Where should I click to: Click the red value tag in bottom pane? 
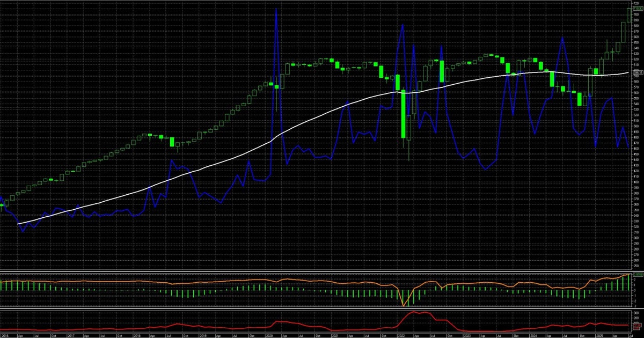636,326
